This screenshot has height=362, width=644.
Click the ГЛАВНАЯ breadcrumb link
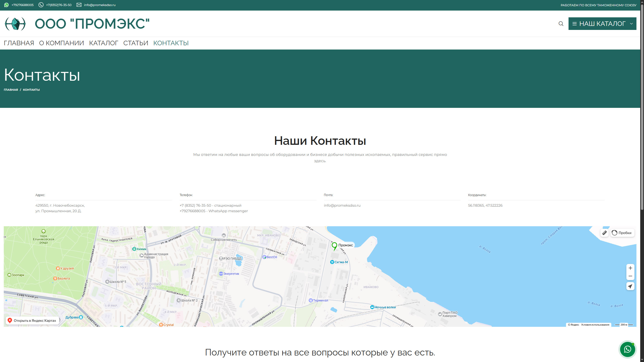11,90
